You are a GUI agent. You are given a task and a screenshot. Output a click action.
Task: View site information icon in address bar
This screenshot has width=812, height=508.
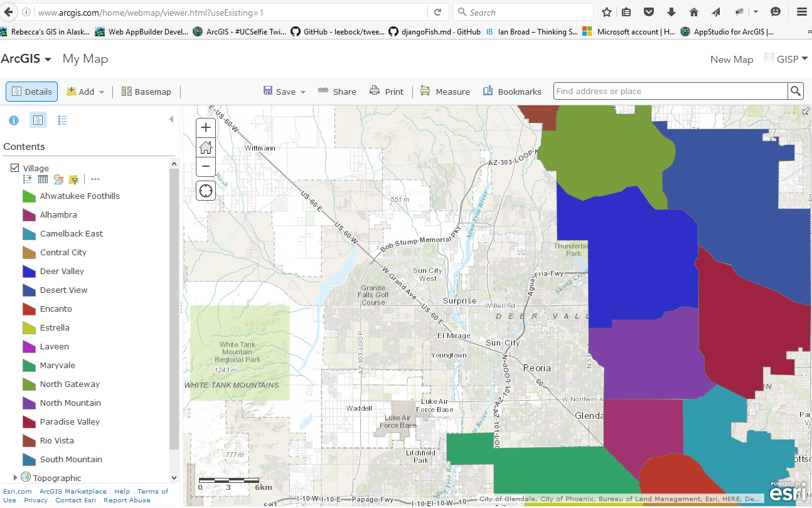26,12
